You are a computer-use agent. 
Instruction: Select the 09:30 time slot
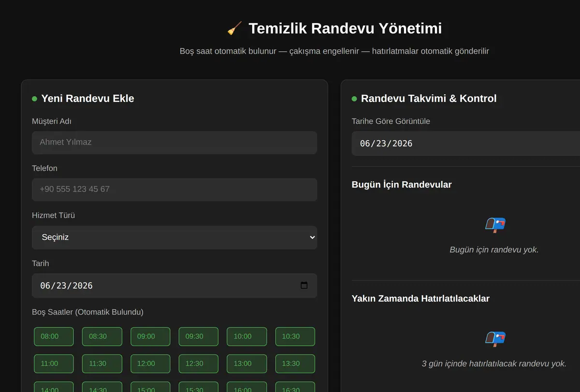click(x=199, y=336)
